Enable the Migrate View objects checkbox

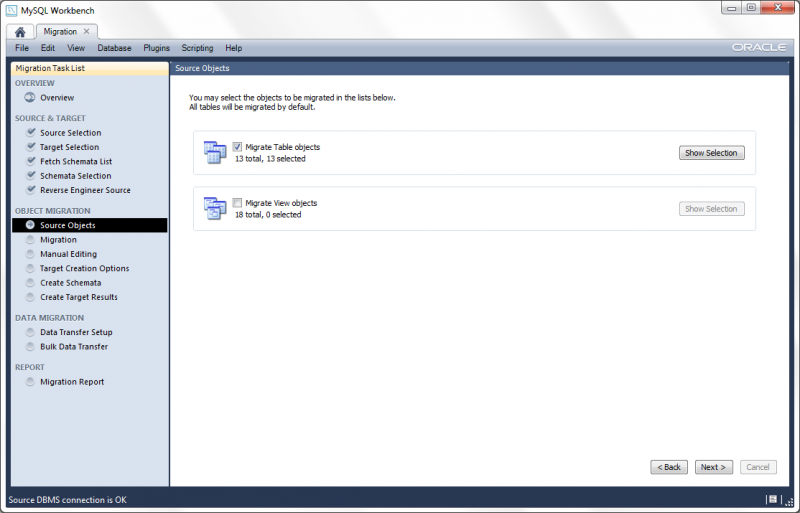(x=238, y=203)
